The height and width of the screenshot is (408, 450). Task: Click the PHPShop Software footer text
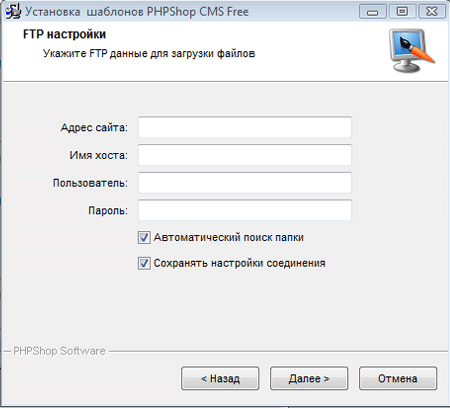point(59,351)
